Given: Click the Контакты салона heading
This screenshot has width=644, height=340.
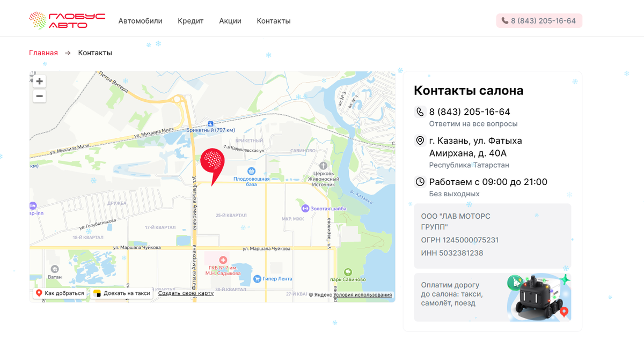Looking at the screenshot, I should click(469, 91).
